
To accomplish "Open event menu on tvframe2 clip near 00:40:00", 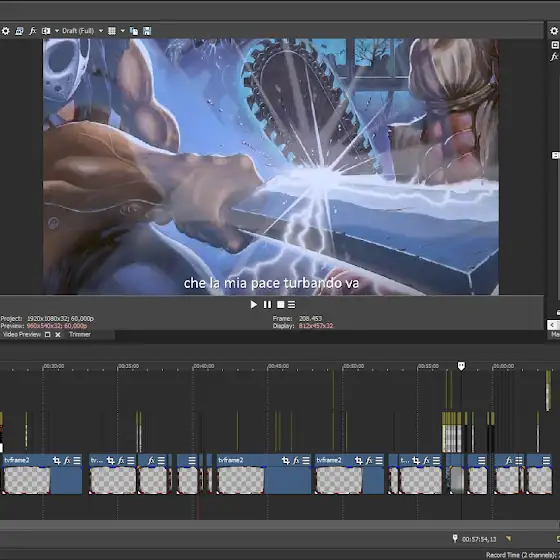I will [x=306, y=461].
